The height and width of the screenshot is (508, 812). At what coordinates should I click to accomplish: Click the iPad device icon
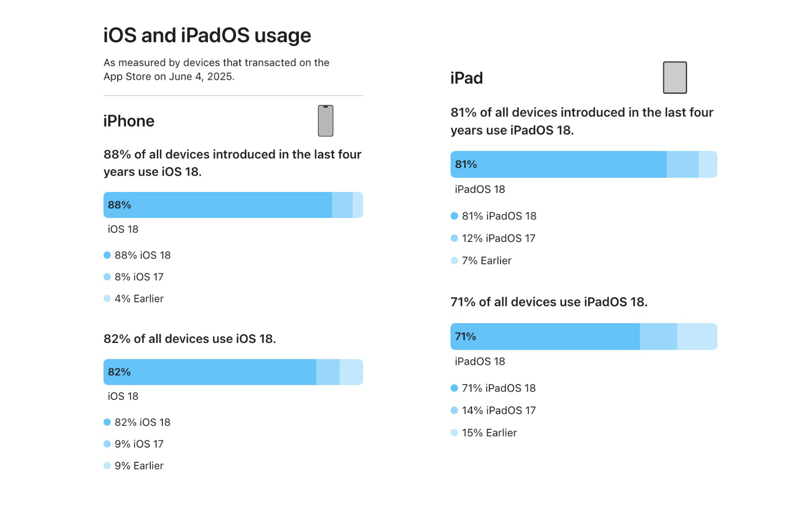(674, 78)
